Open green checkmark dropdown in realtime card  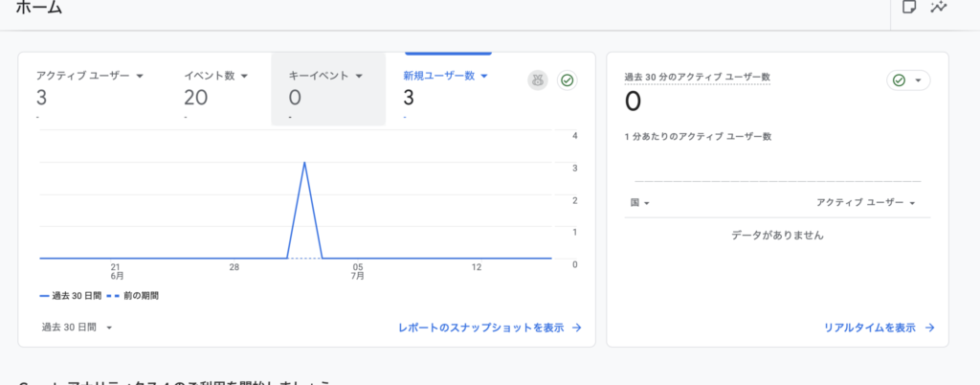tap(908, 80)
